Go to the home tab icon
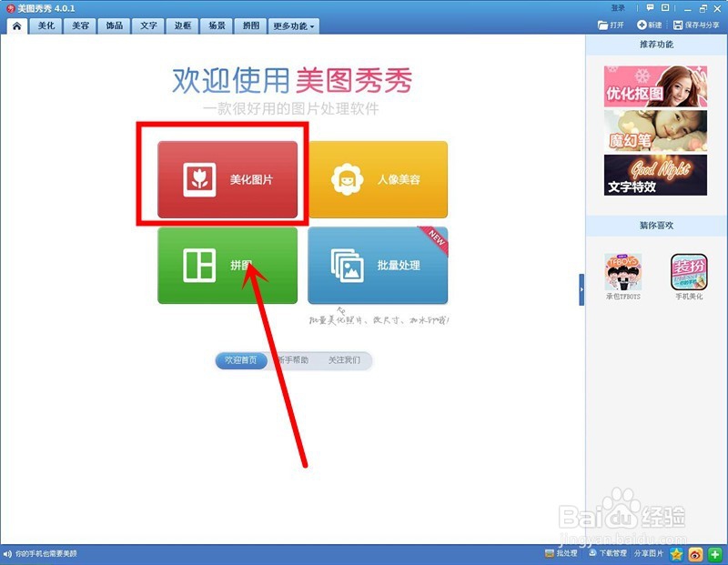This screenshot has height=565, width=728. point(16,26)
